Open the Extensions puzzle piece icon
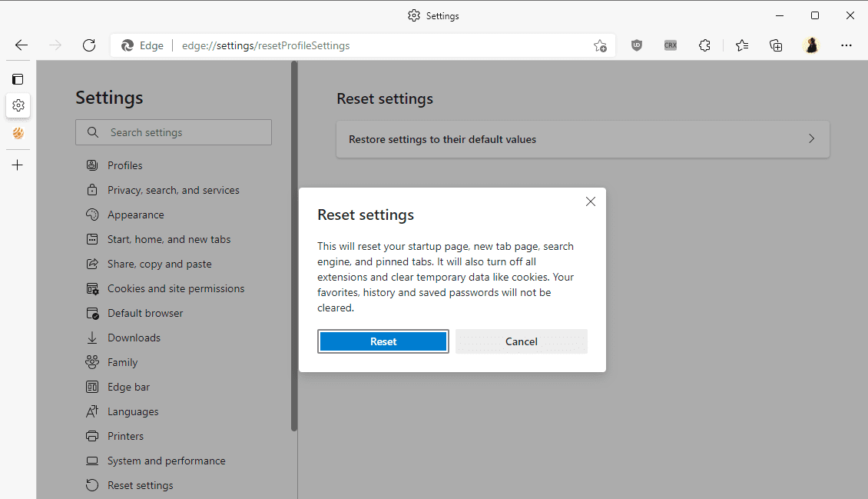868x499 pixels. [x=704, y=45]
